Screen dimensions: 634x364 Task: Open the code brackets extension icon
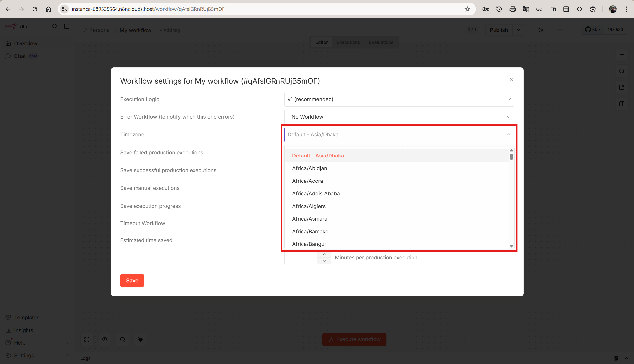click(579, 9)
